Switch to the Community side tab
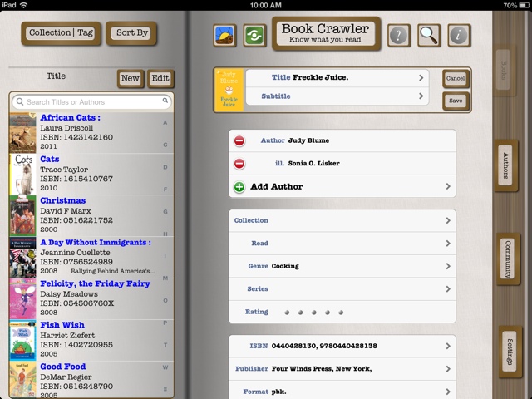532x399 pixels. pyautogui.click(x=508, y=259)
